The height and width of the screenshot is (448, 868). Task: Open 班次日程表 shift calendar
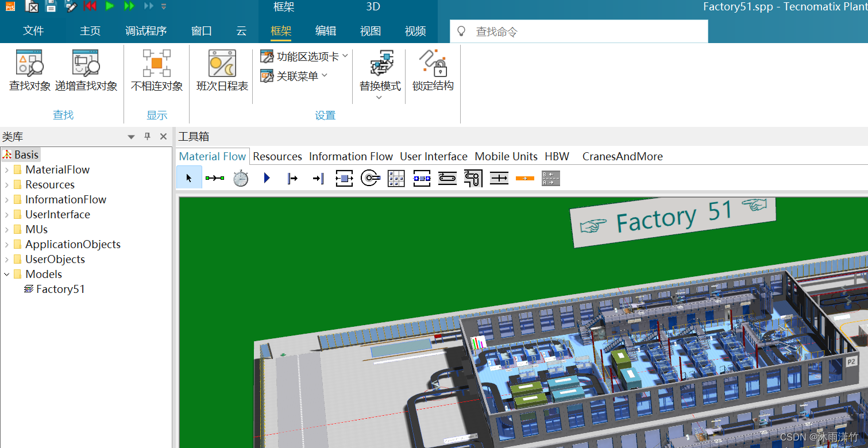pos(221,69)
